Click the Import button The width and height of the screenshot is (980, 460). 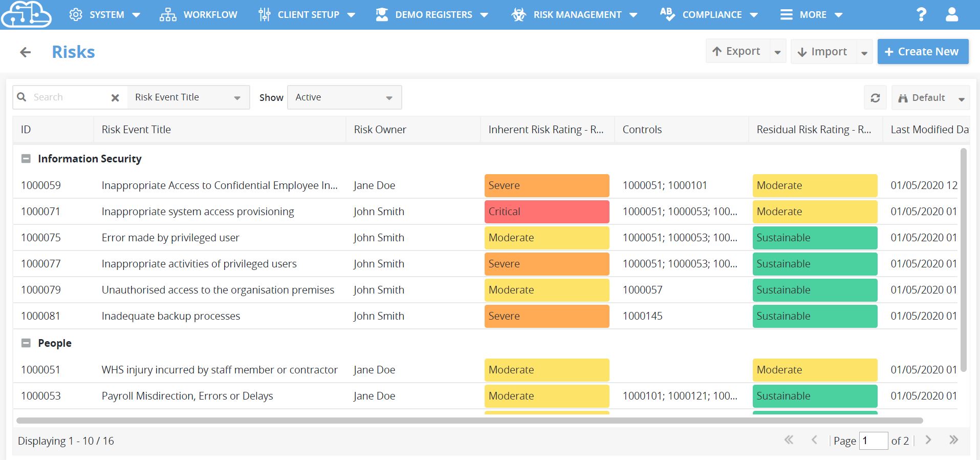pos(823,52)
